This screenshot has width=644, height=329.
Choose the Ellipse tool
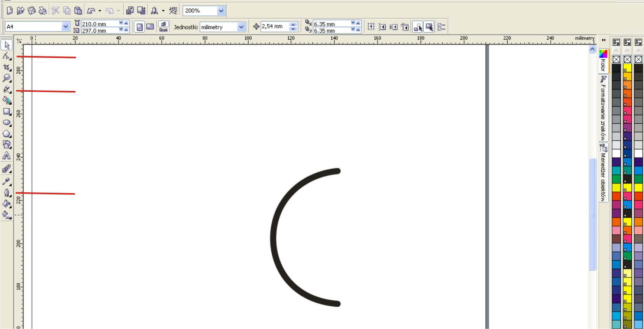point(7,123)
